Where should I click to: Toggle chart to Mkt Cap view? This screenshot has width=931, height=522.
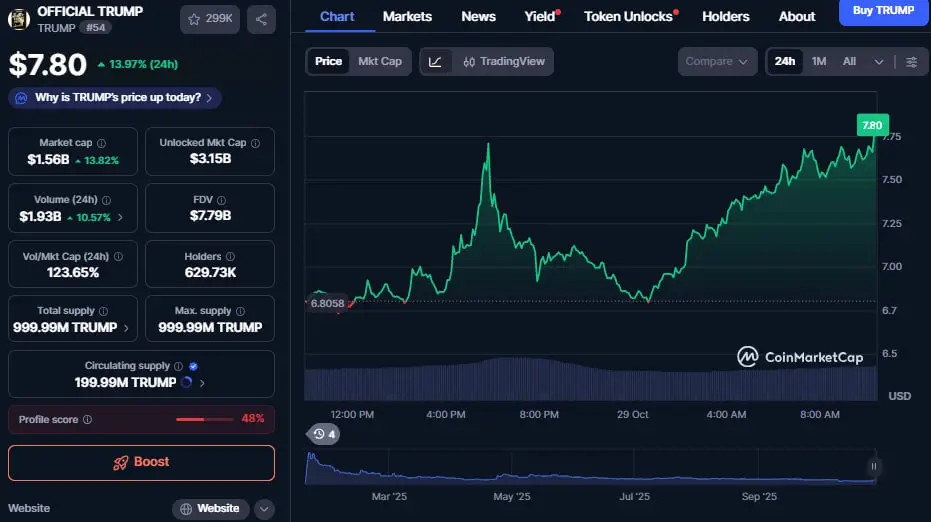coord(379,62)
